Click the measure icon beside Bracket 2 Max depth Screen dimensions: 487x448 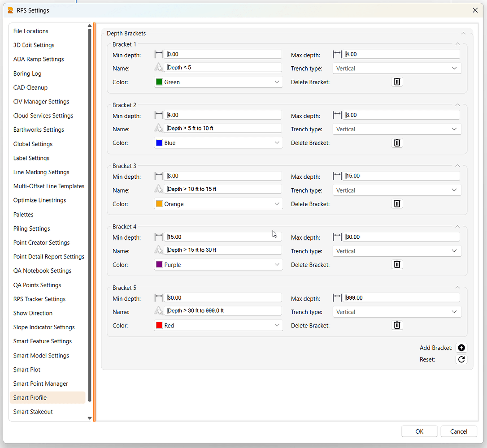(x=337, y=115)
